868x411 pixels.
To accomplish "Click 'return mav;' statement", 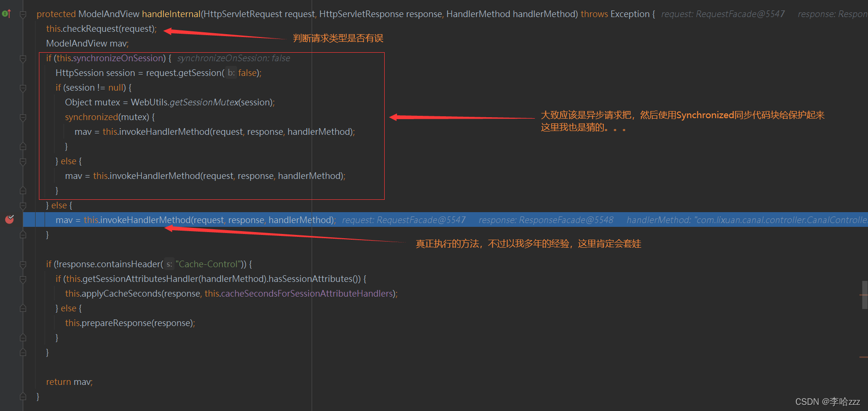I will (x=69, y=382).
